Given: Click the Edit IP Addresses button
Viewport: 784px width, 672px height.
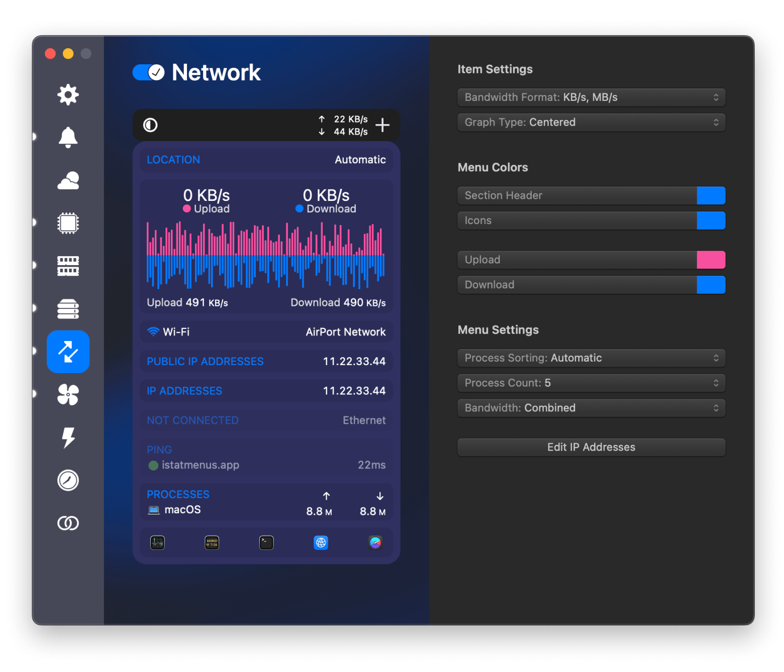Looking at the screenshot, I should [x=591, y=447].
